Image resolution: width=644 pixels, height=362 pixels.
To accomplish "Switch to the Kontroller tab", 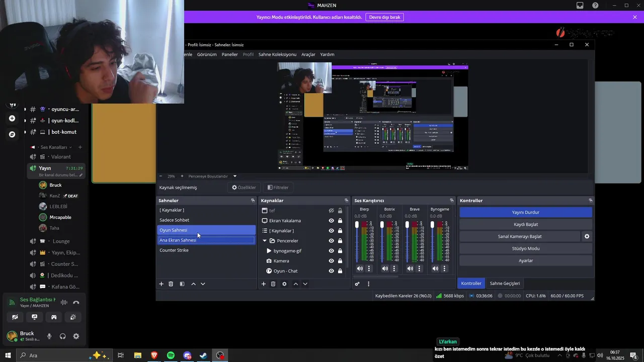I will click(x=471, y=284).
